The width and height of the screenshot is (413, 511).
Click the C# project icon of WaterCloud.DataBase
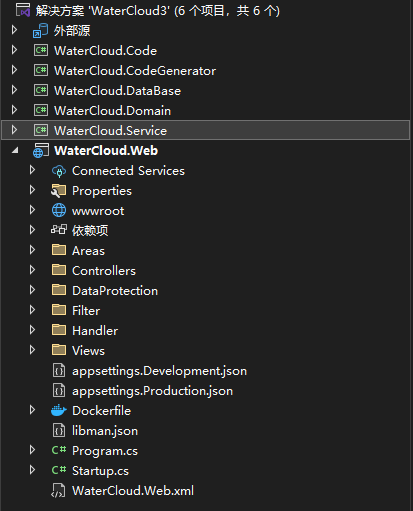[41, 90]
